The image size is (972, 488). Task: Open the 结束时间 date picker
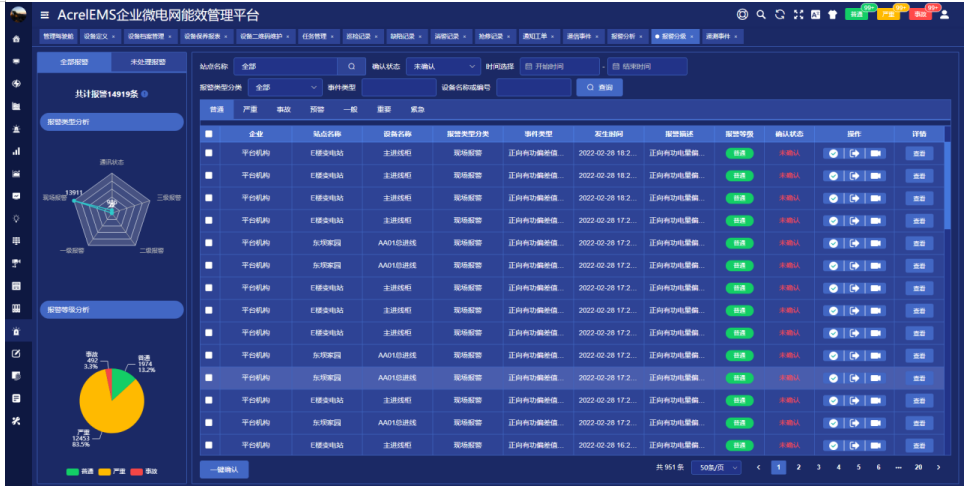coord(647,66)
